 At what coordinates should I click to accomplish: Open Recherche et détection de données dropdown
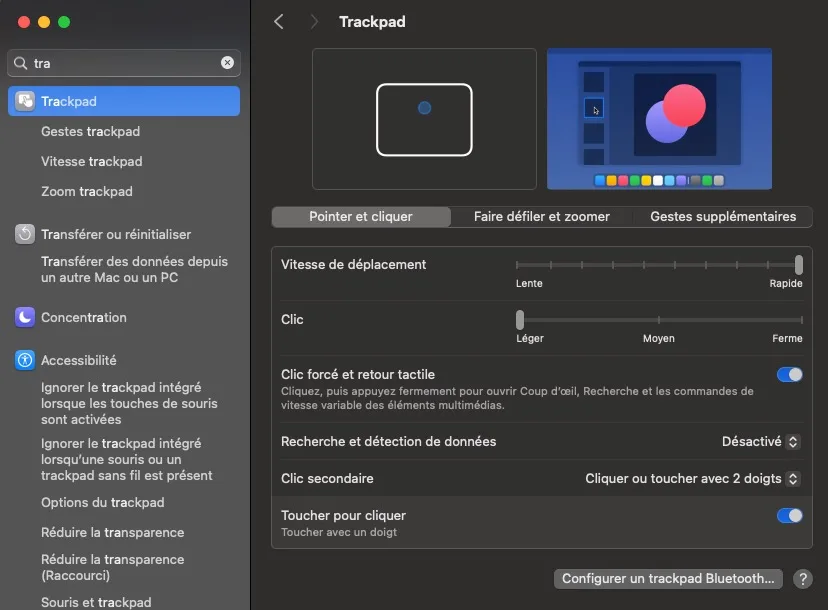coord(760,441)
